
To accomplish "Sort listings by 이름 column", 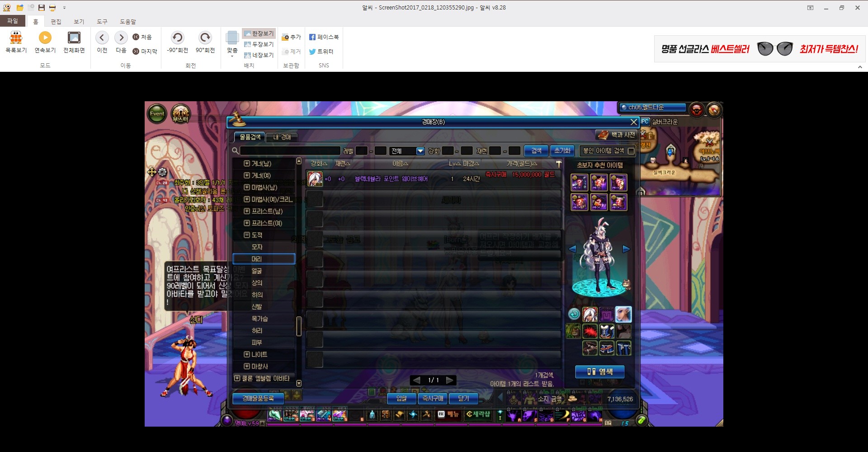I will pos(400,164).
